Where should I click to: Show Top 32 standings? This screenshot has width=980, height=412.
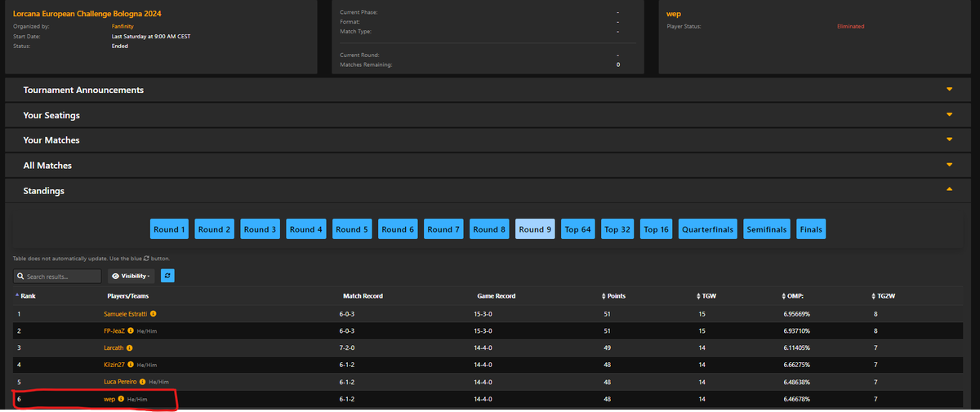[x=617, y=229]
